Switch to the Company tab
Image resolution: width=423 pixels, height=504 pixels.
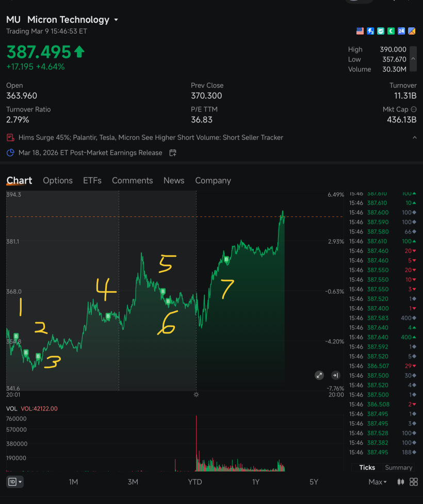pos(213,181)
